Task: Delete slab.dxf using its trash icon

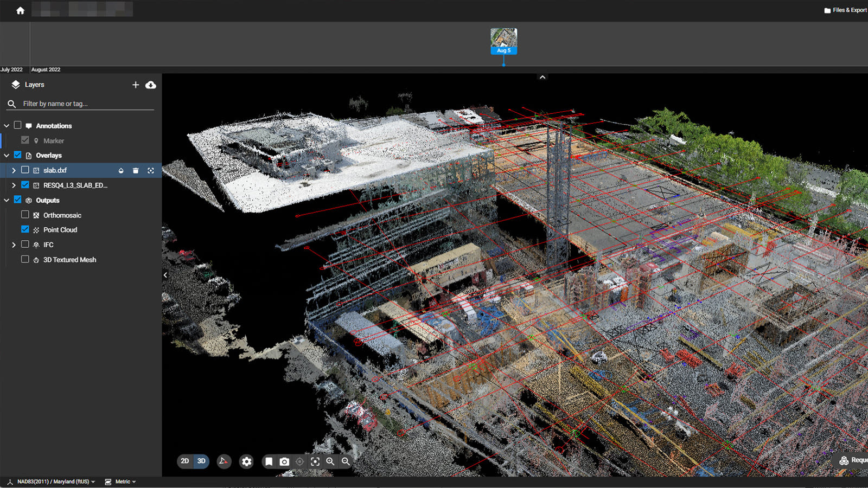Action: [136, 170]
